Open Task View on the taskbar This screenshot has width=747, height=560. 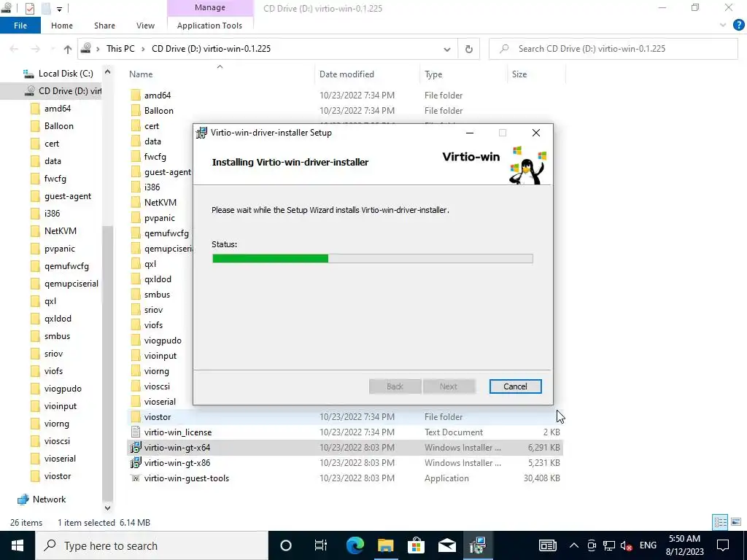pos(321,545)
